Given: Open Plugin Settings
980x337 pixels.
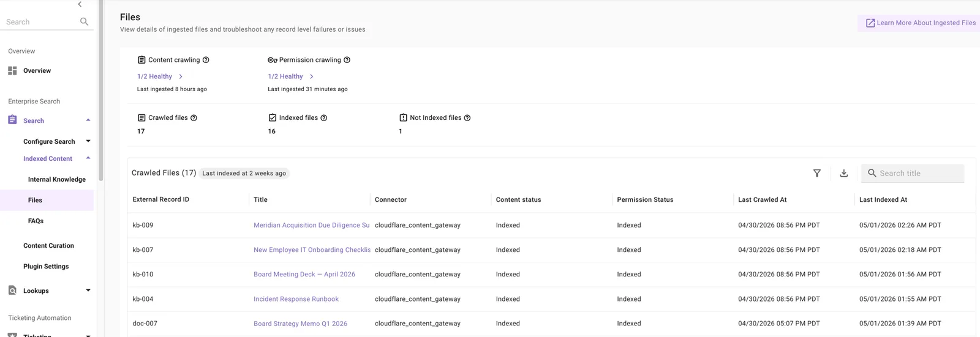Looking at the screenshot, I should [46, 267].
